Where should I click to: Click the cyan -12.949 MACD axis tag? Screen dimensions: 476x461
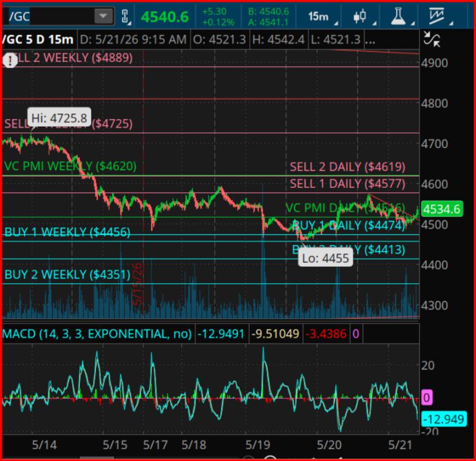(443, 419)
